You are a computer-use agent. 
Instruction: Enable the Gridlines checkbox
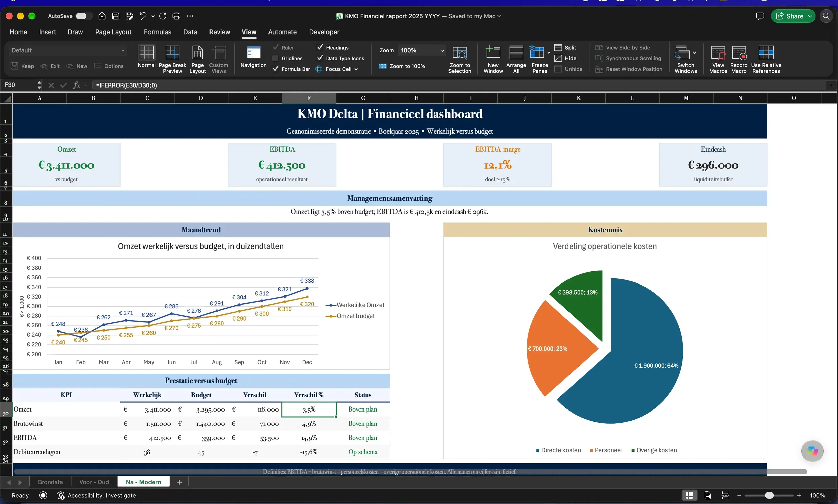[x=275, y=58]
